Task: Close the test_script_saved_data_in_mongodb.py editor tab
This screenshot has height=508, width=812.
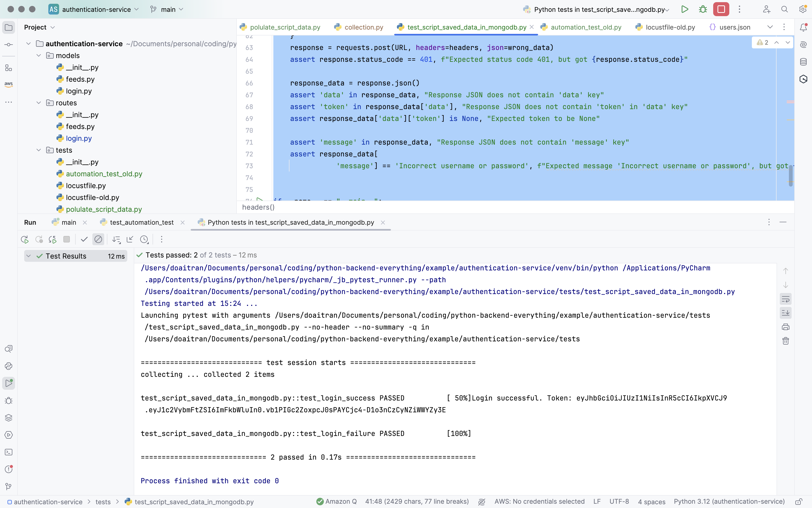Action: 532,27
